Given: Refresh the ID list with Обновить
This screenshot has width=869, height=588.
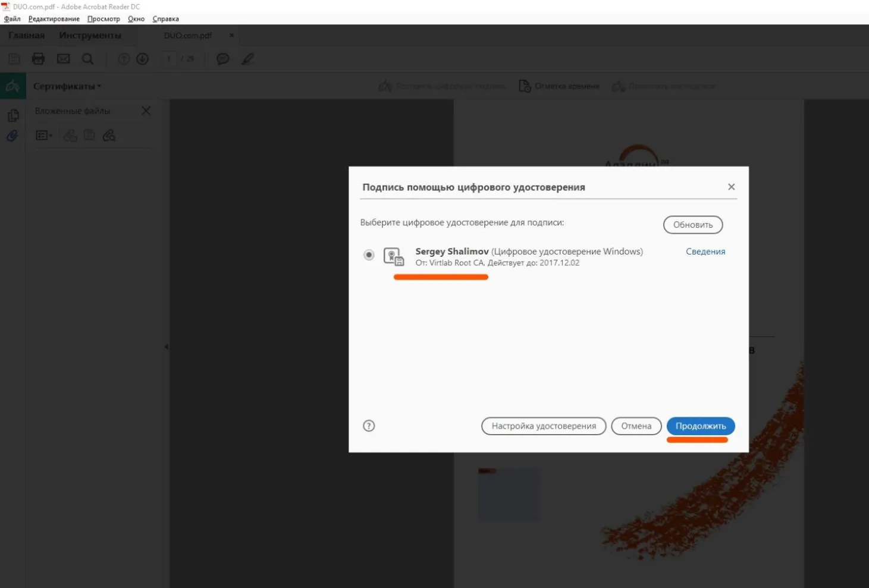Looking at the screenshot, I should (x=693, y=225).
